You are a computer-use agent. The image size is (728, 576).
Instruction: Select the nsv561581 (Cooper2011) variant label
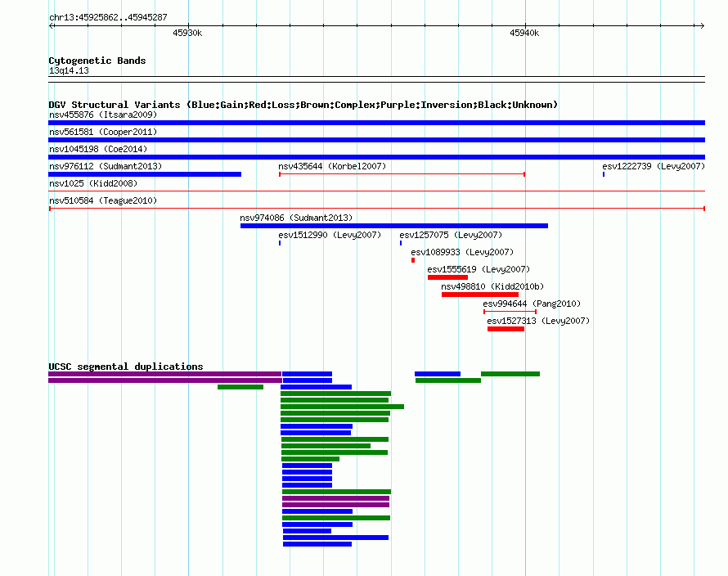pyautogui.click(x=103, y=132)
